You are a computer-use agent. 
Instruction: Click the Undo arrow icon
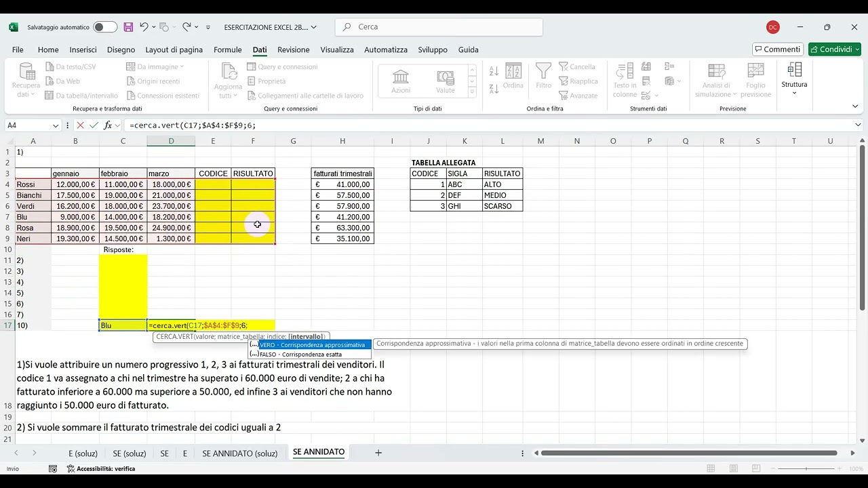pos(144,27)
